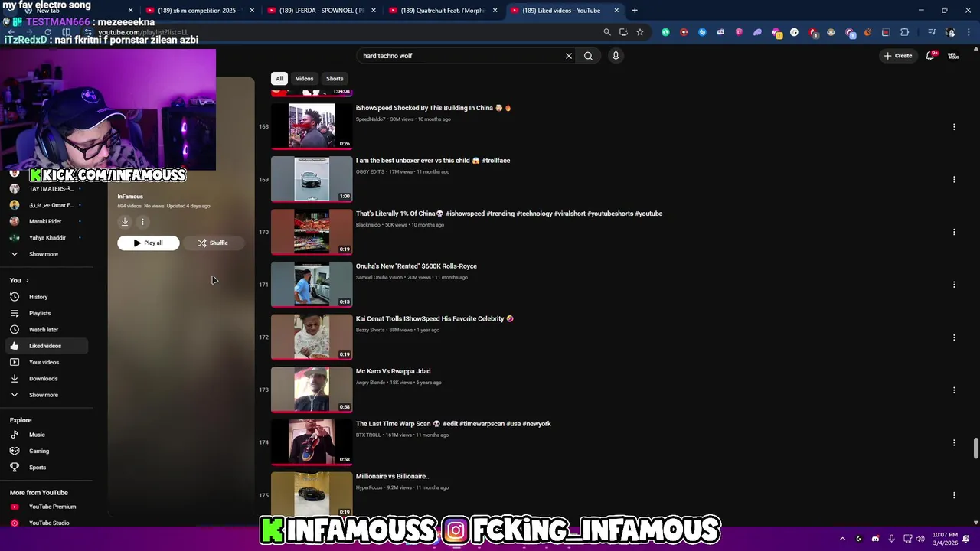980x551 pixels.
Task: Open options for Onuha's Rolls-Royce video
Action: coord(954,285)
